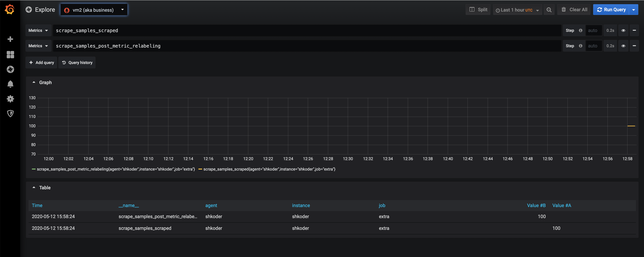The height and width of the screenshot is (257, 644).
Task: Click the Value #A cell showing 100
Action: coord(556,228)
